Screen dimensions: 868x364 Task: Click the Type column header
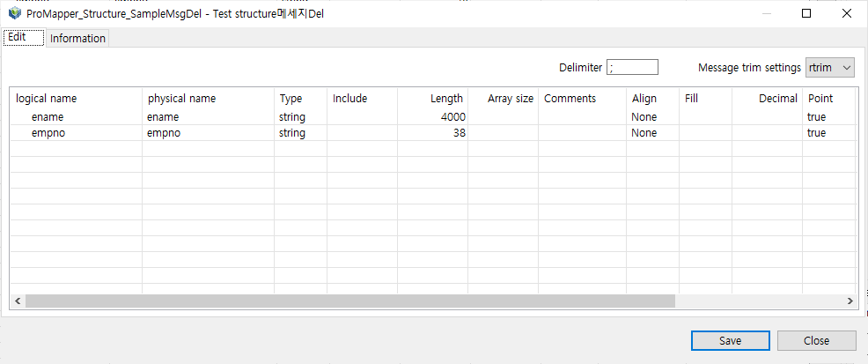291,99
